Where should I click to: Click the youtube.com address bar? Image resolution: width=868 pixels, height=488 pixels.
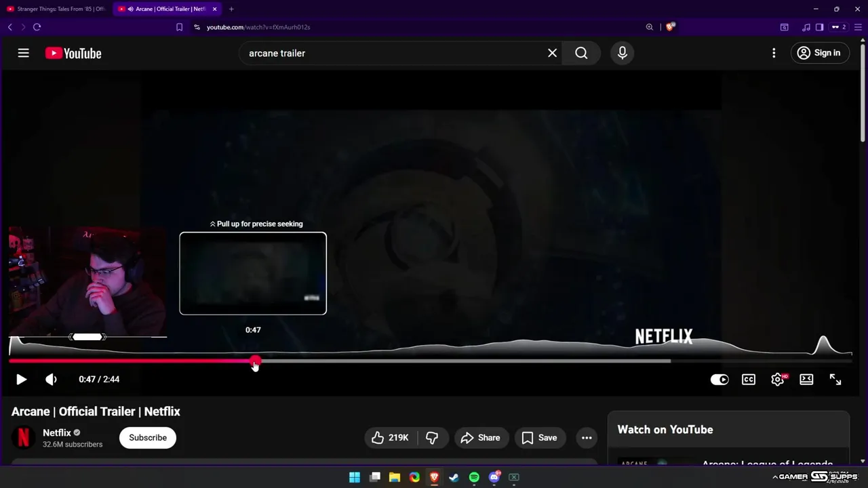(258, 27)
